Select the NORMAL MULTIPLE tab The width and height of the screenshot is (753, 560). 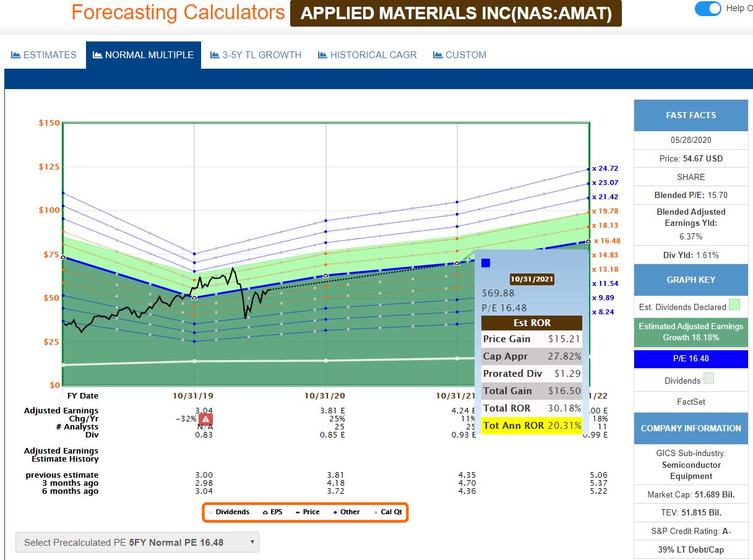click(144, 55)
